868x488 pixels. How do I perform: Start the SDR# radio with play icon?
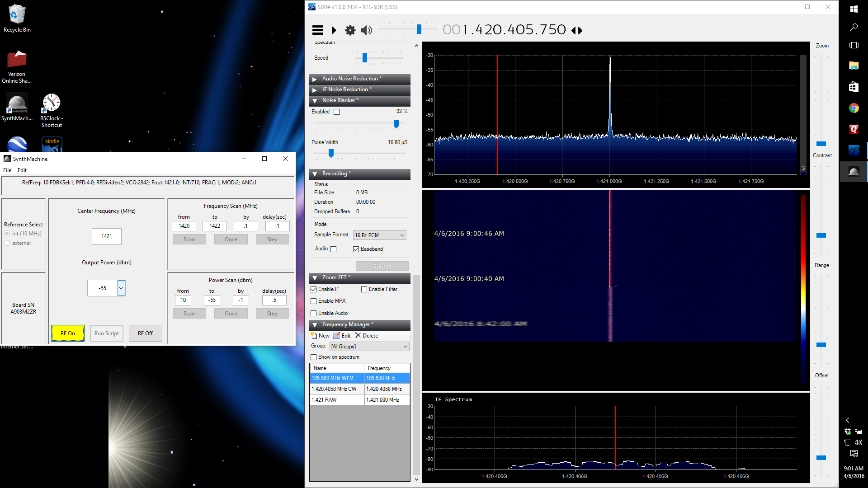pyautogui.click(x=334, y=30)
